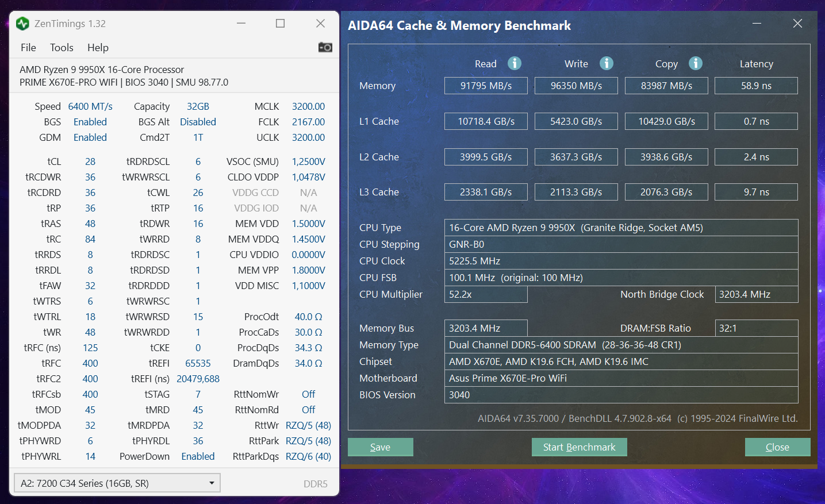Click the tRFC (ns) value 125
The height and width of the screenshot is (504, 825).
90,348
